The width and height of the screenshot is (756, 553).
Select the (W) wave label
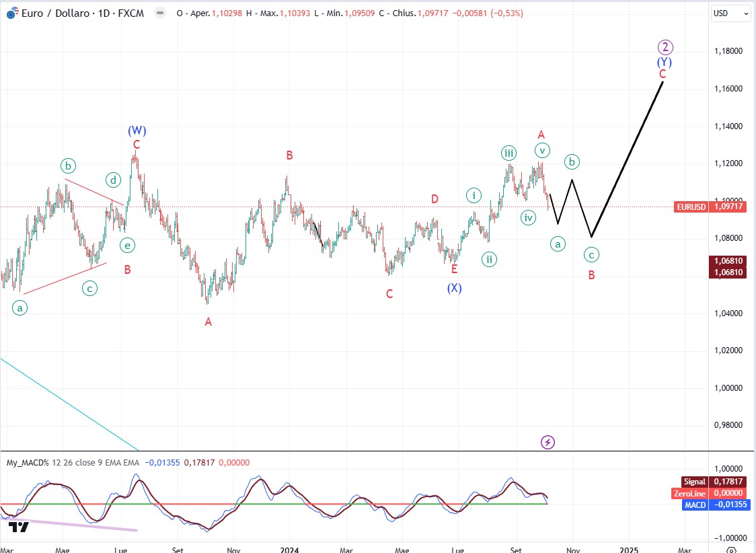click(x=137, y=130)
